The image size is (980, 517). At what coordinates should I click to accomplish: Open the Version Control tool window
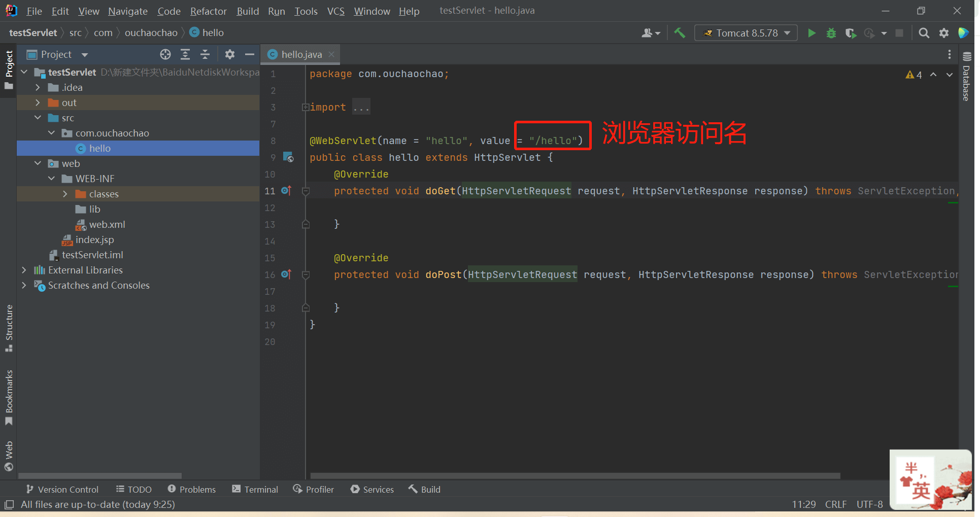coord(62,490)
